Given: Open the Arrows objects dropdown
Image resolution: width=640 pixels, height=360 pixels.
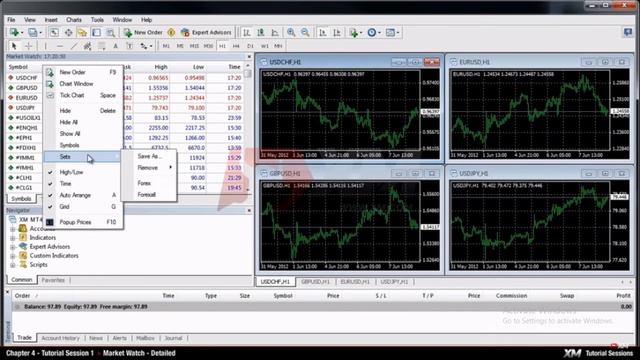Looking at the screenshot, I should point(146,46).
